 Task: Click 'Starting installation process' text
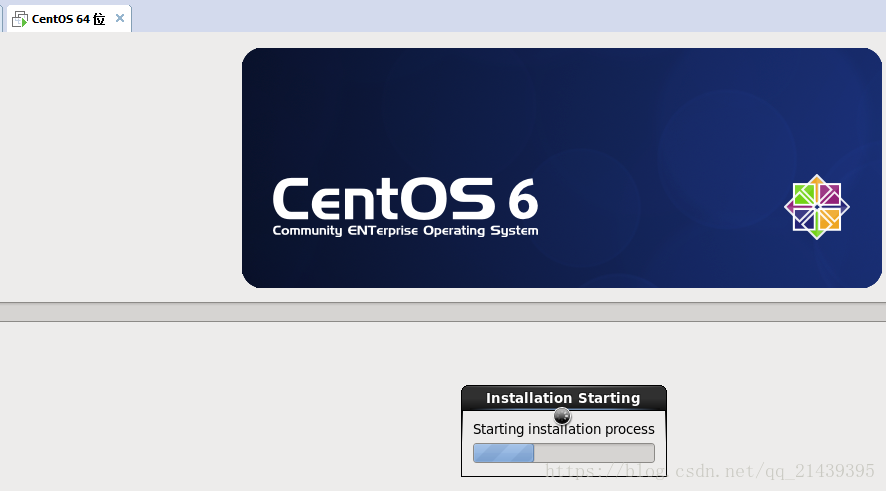563,429
